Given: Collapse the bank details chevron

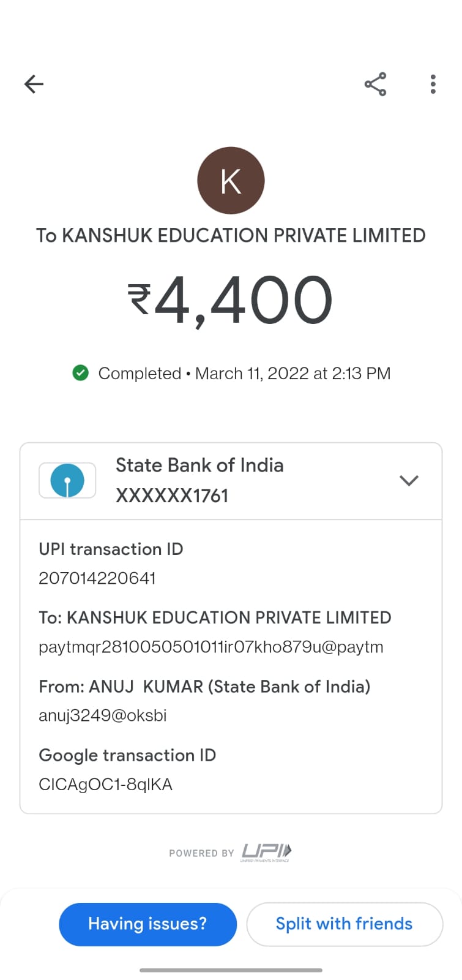Looking at the screenshot, I should coord(409,480).
